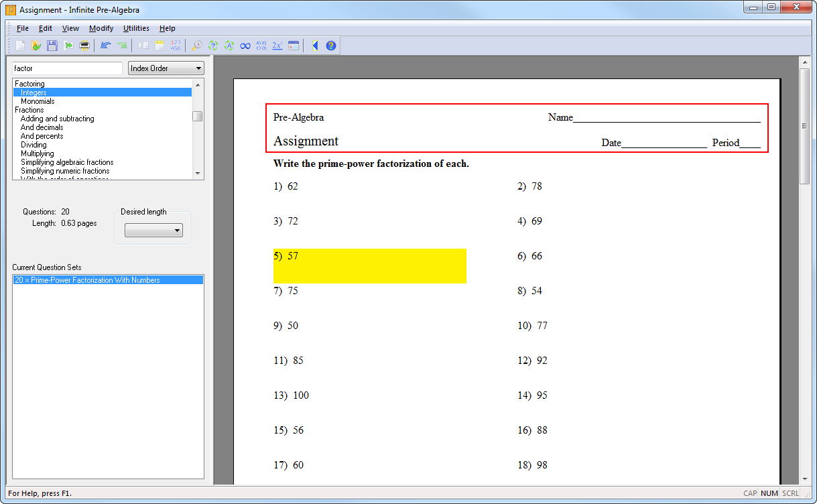Screen dimensions: 817x504
Task: Create a new assignment with the blank page icon
Action: tap(20, 46)
